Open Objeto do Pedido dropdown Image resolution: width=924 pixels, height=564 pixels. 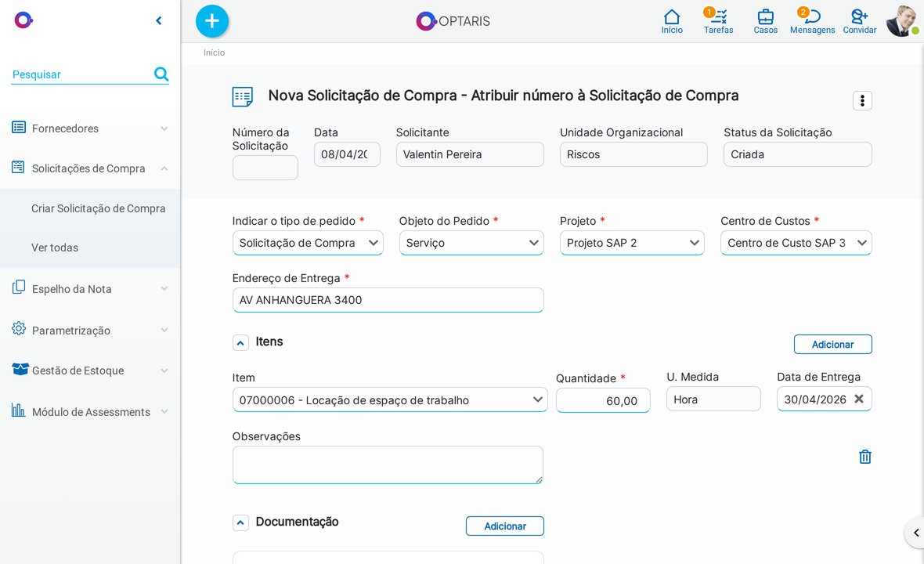point(471,243)
